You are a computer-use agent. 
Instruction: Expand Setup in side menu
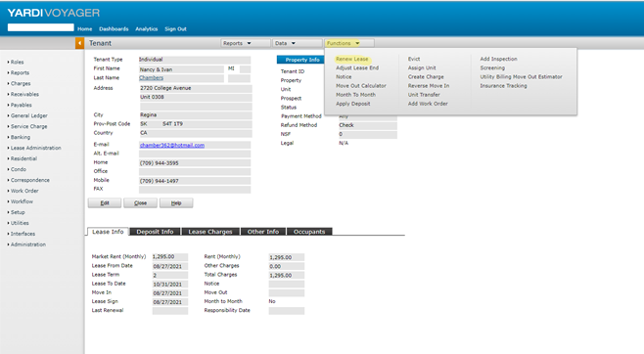(17, 212)
